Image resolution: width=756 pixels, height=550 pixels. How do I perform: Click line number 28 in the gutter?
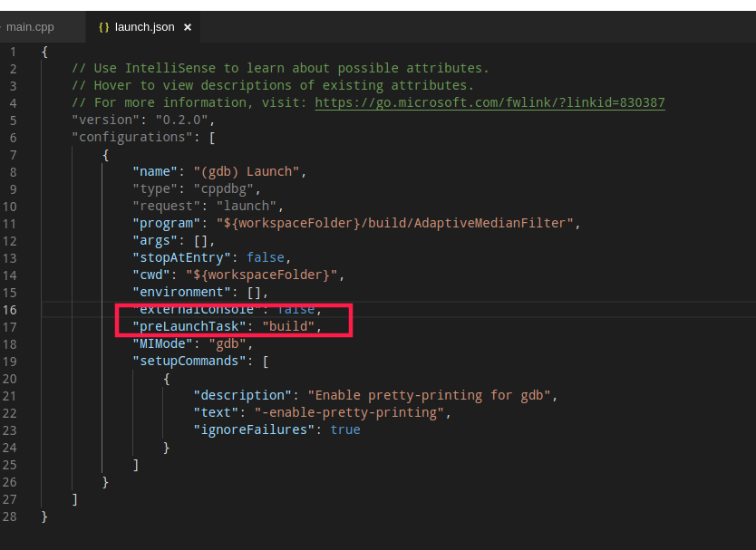10,516
